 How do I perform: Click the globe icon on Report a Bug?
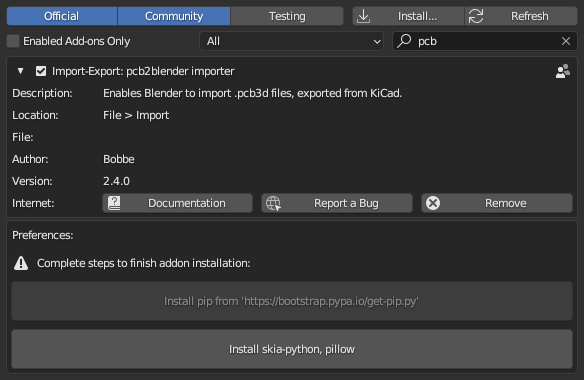click(x=273, y=203)
